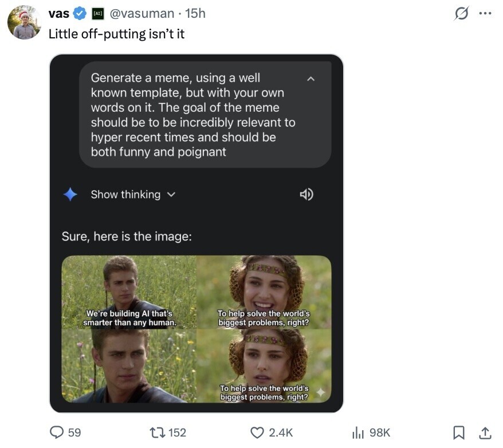503x448 pixels.
Task: Click the blue Gemini sparkle icon
Action: pyautogui.click(x=70, y=194)
